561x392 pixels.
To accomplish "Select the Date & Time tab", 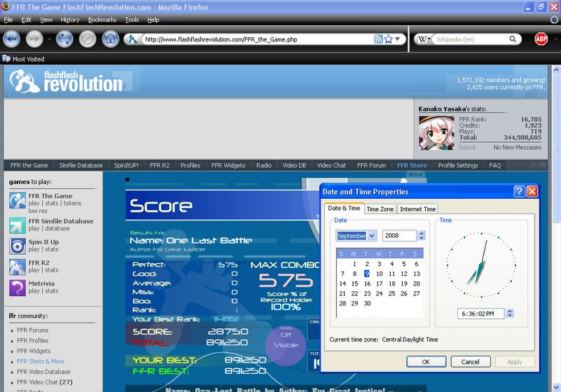I will [x=344, y=208].
